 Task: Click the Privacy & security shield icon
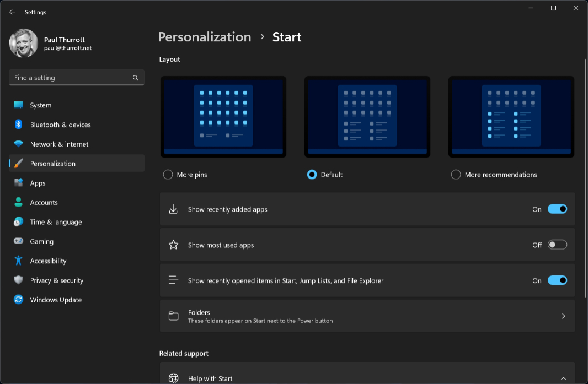(18, 280)
